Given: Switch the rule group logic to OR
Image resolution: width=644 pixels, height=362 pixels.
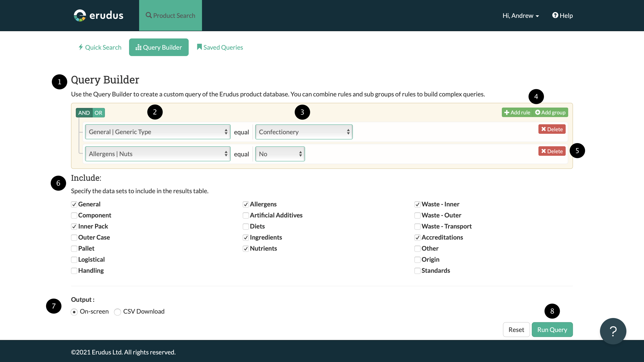Looking at the screenshot, I should point(98,112).
